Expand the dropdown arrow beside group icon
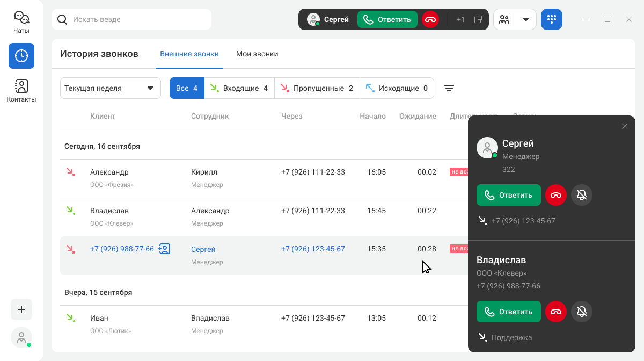Image resolution: width=644 pixels, height=361 pixels. tap(526, 19)
